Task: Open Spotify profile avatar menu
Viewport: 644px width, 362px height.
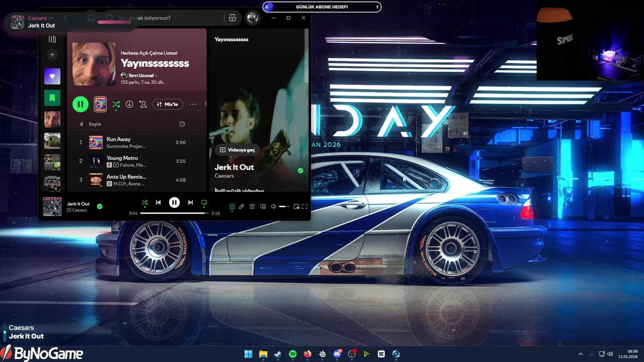Action: click(252, 18)
